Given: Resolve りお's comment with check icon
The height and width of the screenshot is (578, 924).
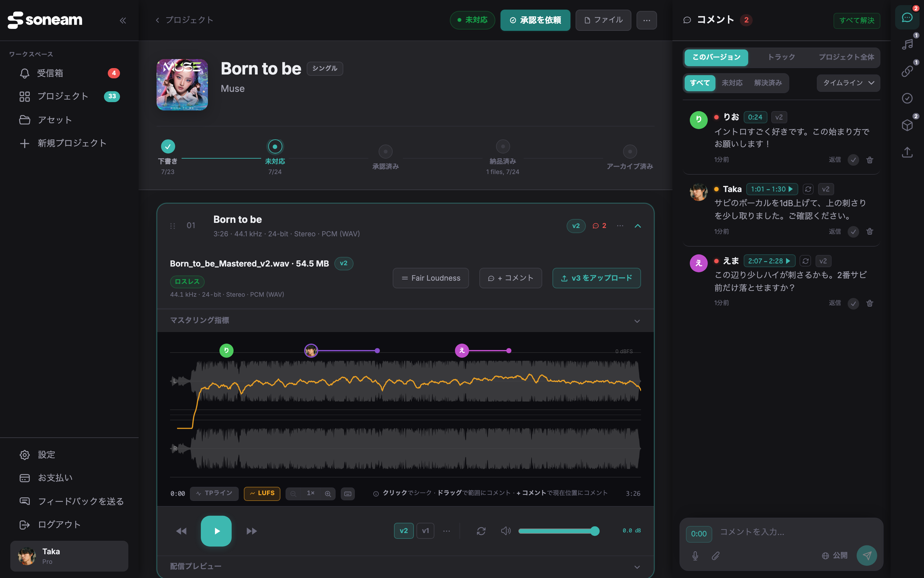Looking at the screenshot, I should pyautogui.click(x=853, y=160).
